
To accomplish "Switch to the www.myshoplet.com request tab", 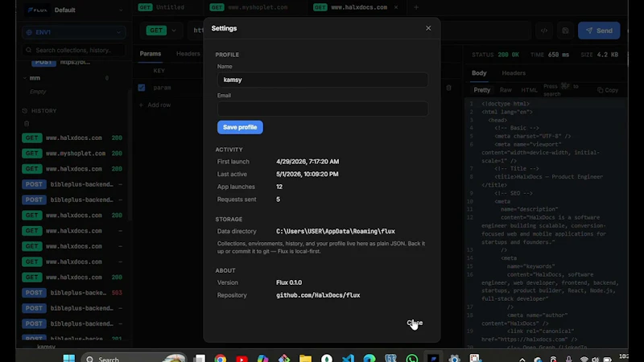I will [249, 7].
